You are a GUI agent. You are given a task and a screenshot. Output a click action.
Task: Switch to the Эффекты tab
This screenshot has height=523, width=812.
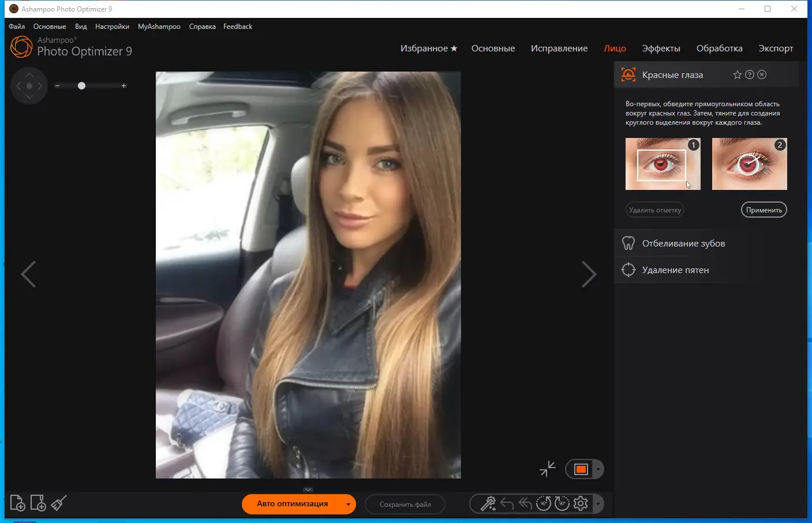click(x=661, y=48)
